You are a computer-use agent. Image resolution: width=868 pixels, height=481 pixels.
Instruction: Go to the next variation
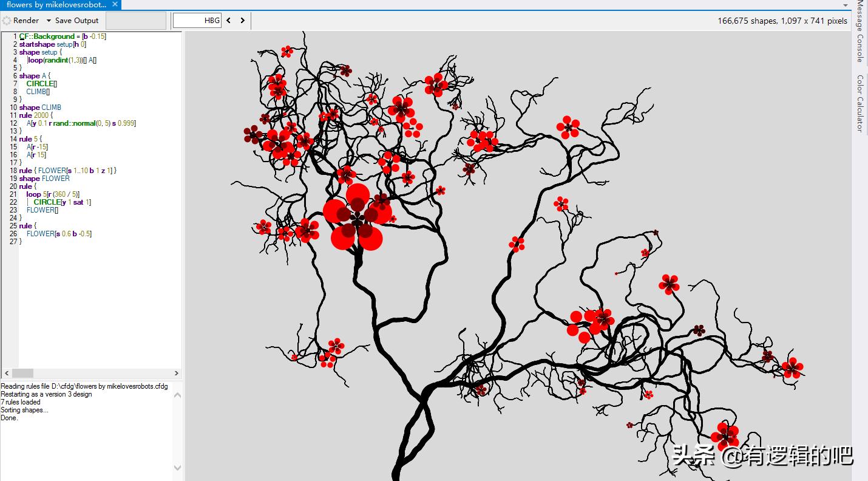243,21
